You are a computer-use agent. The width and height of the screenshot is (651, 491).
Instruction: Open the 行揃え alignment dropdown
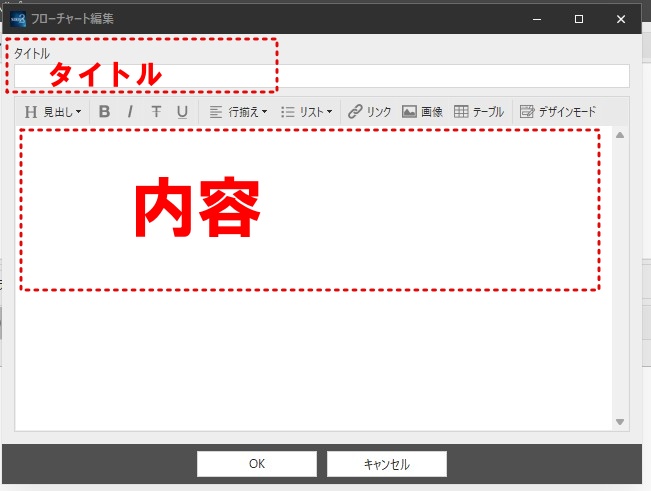click(x=238, y=112)
